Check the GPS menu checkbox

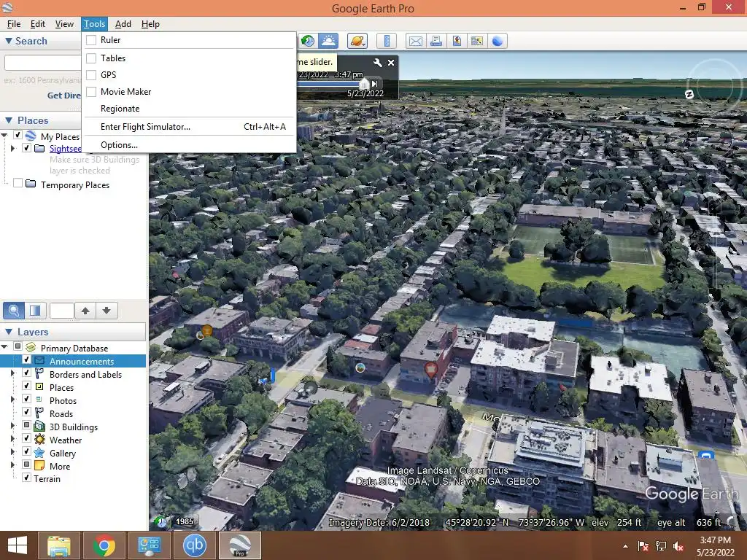click(91, 75)
